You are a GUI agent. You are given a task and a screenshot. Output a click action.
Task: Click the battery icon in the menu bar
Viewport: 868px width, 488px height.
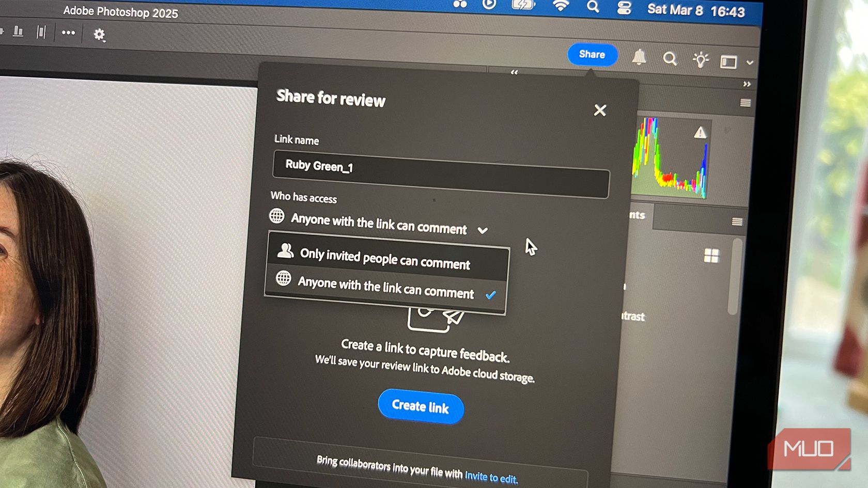tap(523, 5)
